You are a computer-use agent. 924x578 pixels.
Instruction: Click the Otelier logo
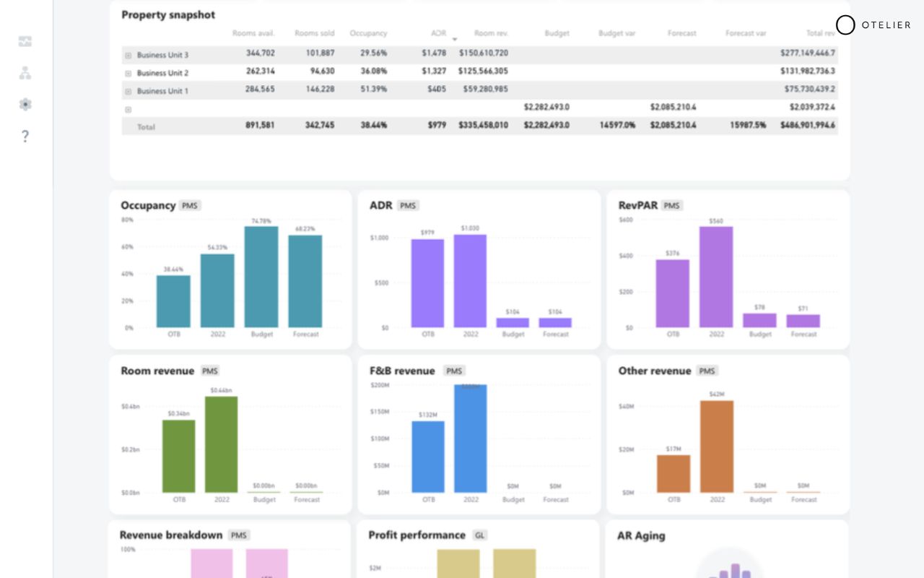pyautogui.click(x=873, y=25)
